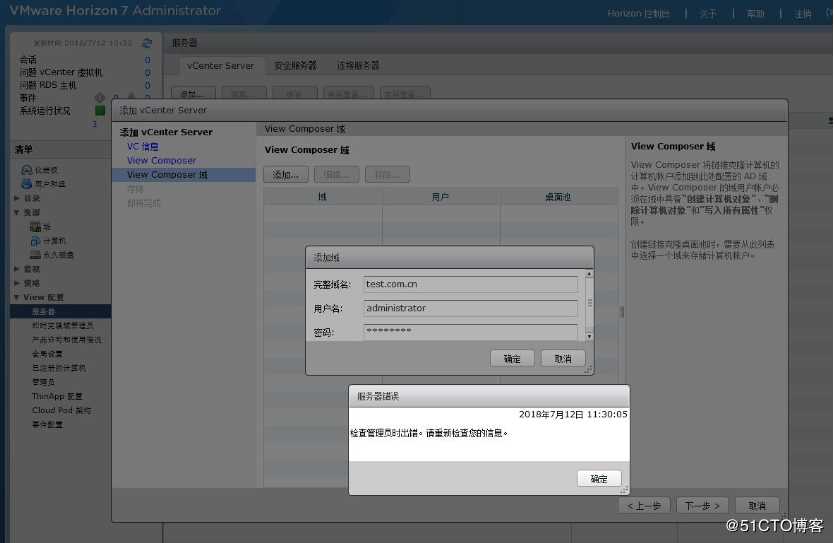Click the disabled 移除... button under View Composer 域
This screenshot has width=834, height=543.
[387, 174]
